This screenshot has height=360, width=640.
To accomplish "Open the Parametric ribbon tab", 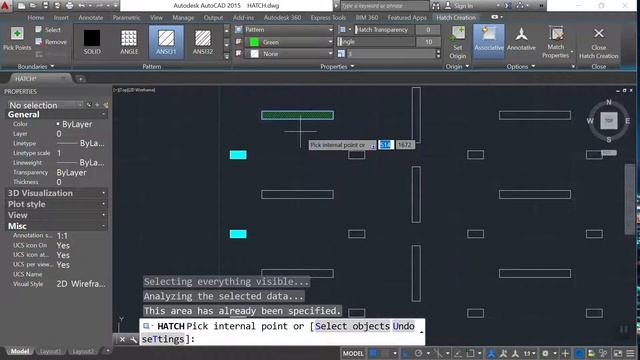I will [126, 18].
